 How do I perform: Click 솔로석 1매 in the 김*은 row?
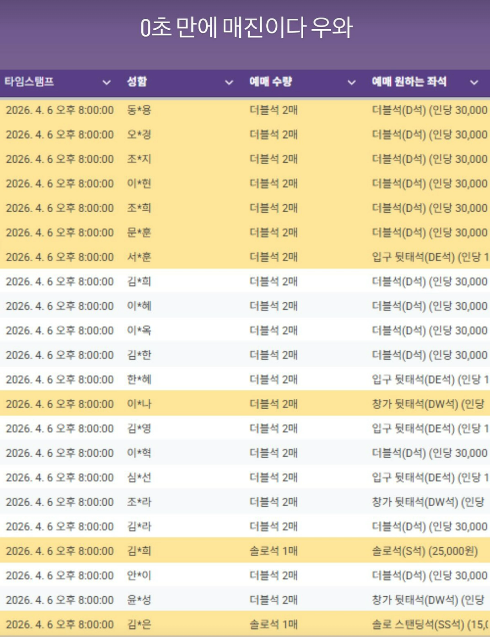pyautogui.click(x=273, y=624)
